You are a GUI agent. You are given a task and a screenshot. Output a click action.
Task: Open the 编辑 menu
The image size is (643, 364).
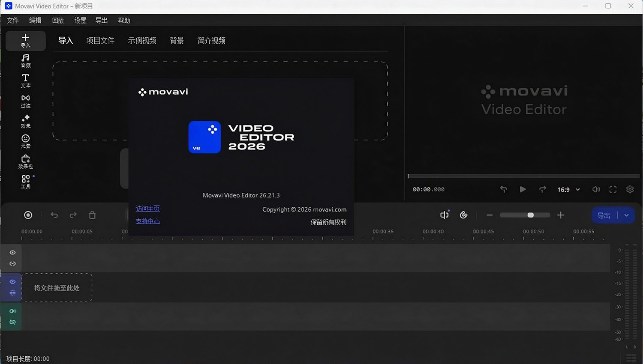(x=35, y=20)
